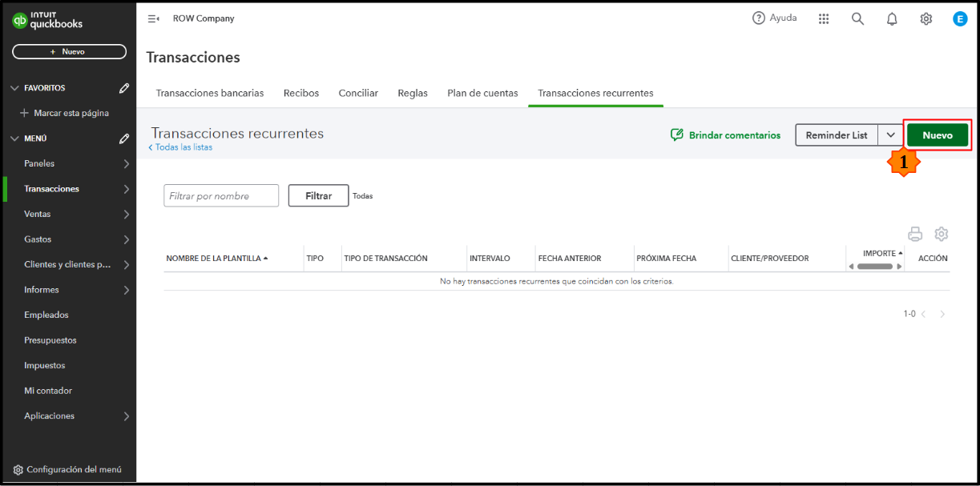Open the notifications bell
Viewport: 980px width, 486px height.
892,18
